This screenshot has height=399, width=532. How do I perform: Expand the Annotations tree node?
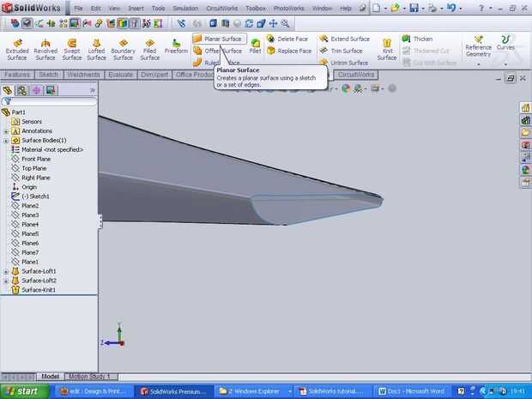pyautogui.click(x=6, y=131)
